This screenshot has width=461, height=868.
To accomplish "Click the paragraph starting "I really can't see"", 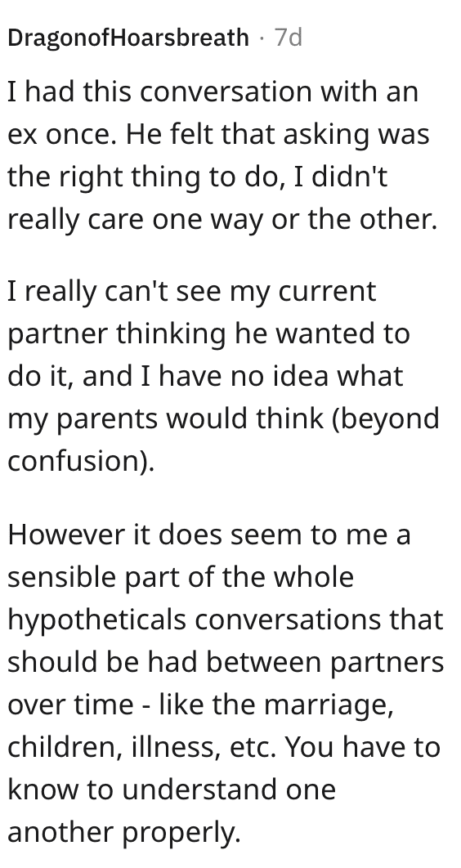I will pos(222,376).
